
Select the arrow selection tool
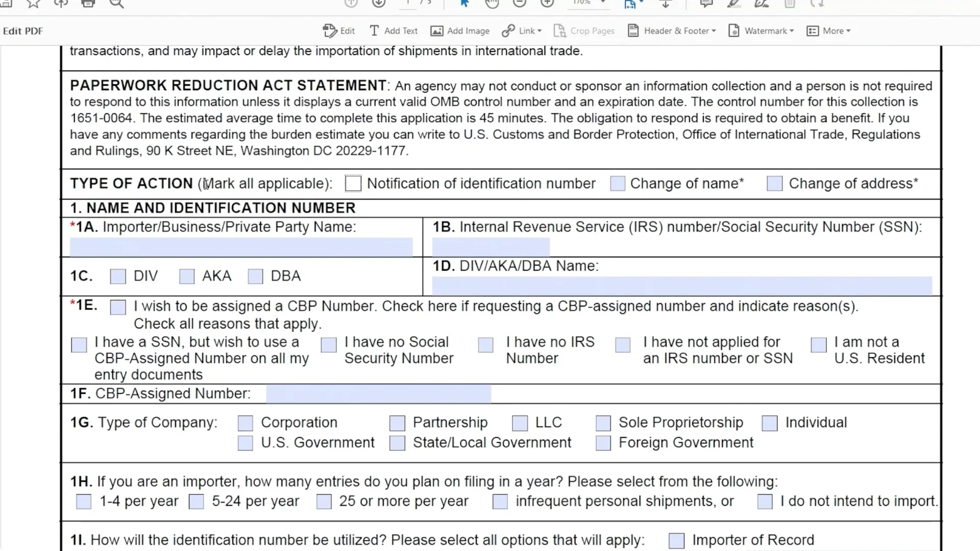tap(464, 4)
